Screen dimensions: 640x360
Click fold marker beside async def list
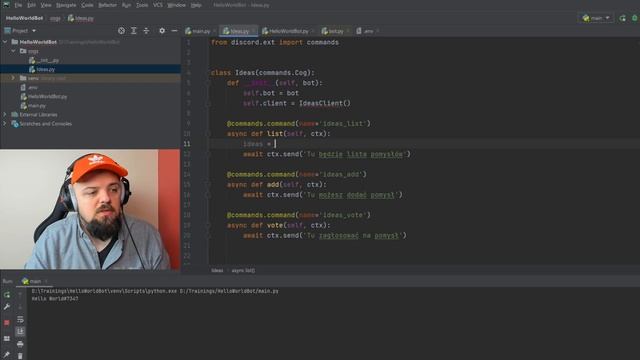pyautogui.click(x=208, y=133)
